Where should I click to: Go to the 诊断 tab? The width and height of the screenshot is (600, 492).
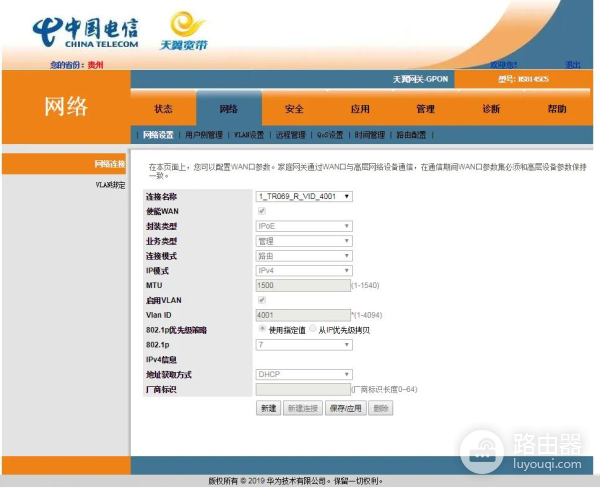tap(491, 109)
